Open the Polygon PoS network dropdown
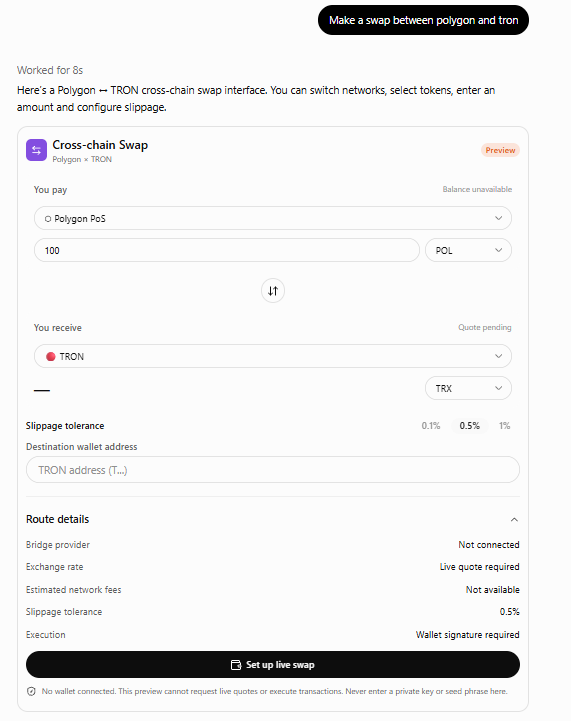The height and width of the screenshot is (721, 571). tap(273, 218)
